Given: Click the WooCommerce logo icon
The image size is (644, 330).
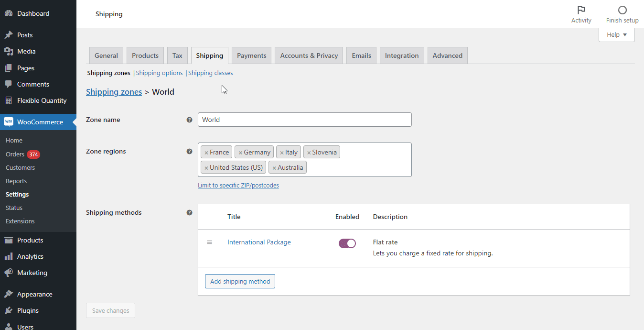Looking at the screenshot, I should pos(9,122).
